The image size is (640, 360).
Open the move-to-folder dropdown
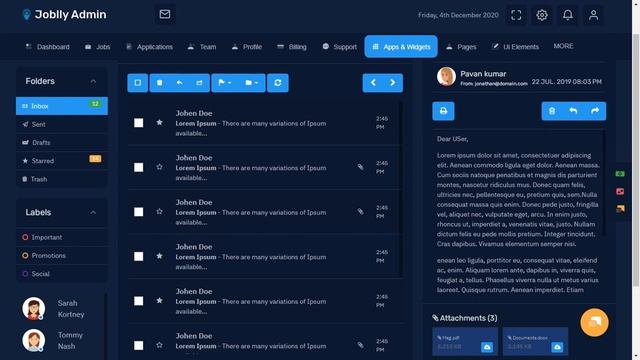(x=251, y=83)
